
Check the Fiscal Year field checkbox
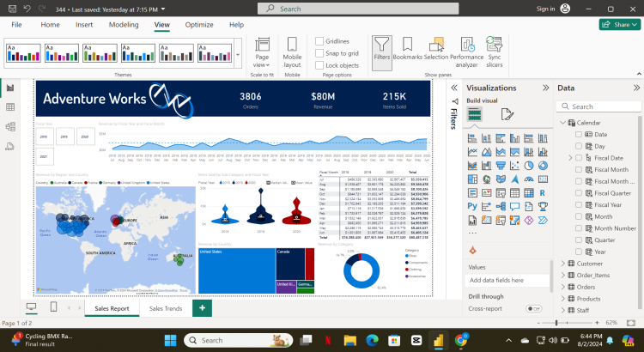pyautogui.click(x=579, y=204)
